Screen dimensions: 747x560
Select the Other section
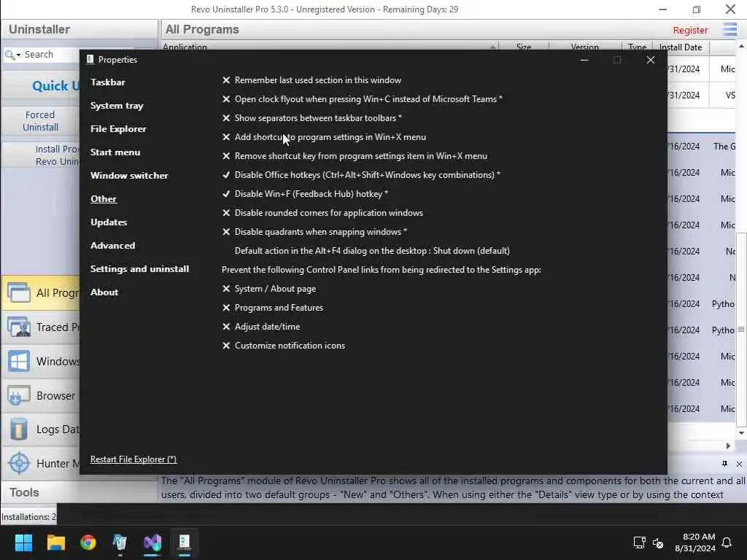point(104,199)
